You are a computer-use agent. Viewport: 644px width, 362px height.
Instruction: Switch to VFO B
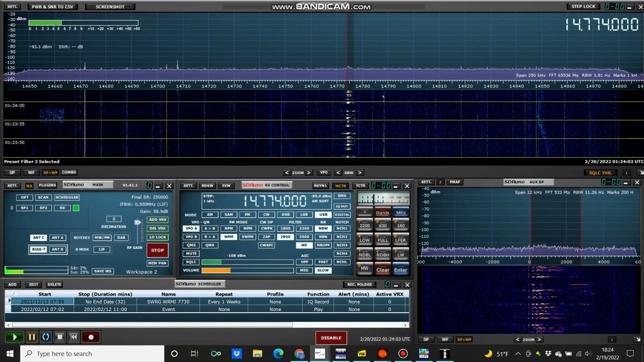click(x=191, y=237)
